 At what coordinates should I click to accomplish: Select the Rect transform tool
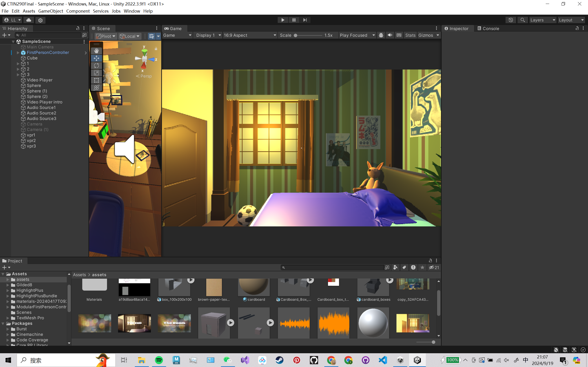[x=96, y=80]
